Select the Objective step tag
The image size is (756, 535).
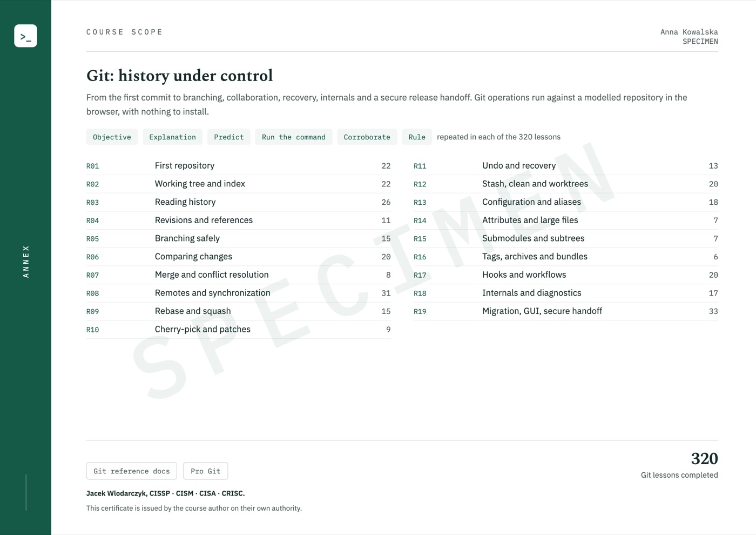coord(112,137)
